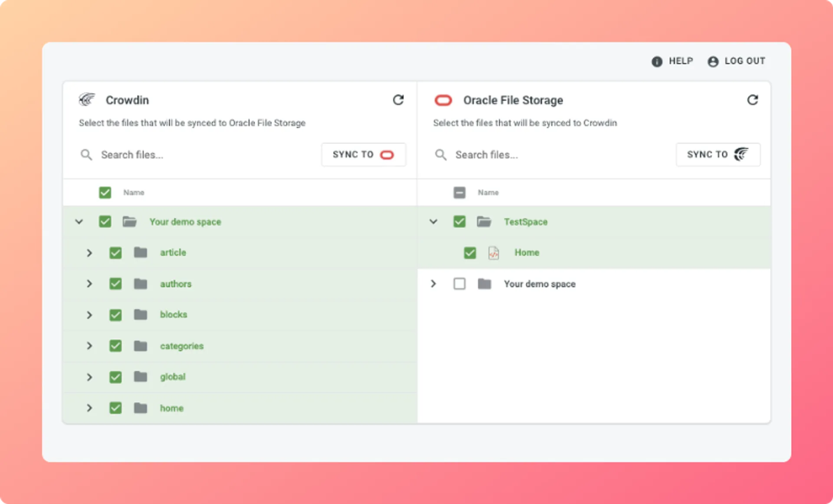The height and width of the screenshot is (504, 833).
Task: Click the Oracle Name column header
Action: tap(488, 192)
